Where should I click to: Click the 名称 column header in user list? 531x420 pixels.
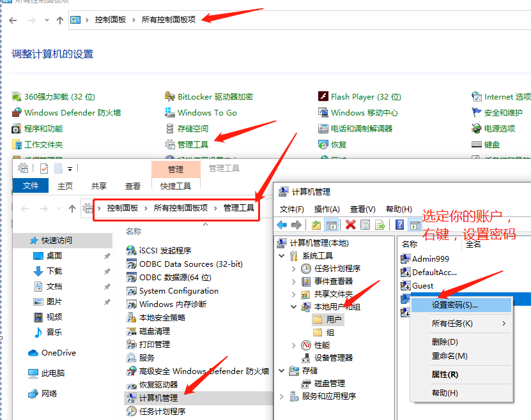tap(410, 244)
